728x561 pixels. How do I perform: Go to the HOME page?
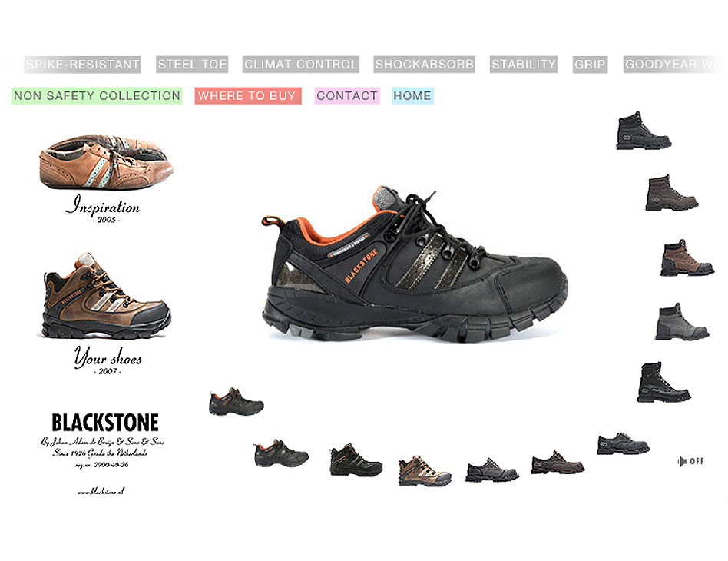tap(412, 96)
